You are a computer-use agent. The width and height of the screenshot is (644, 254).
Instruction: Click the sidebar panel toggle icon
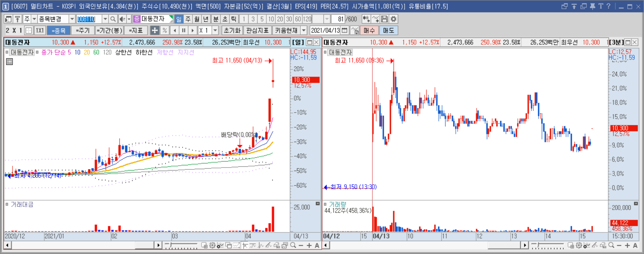pyautogui.click(x=8, y=19)
